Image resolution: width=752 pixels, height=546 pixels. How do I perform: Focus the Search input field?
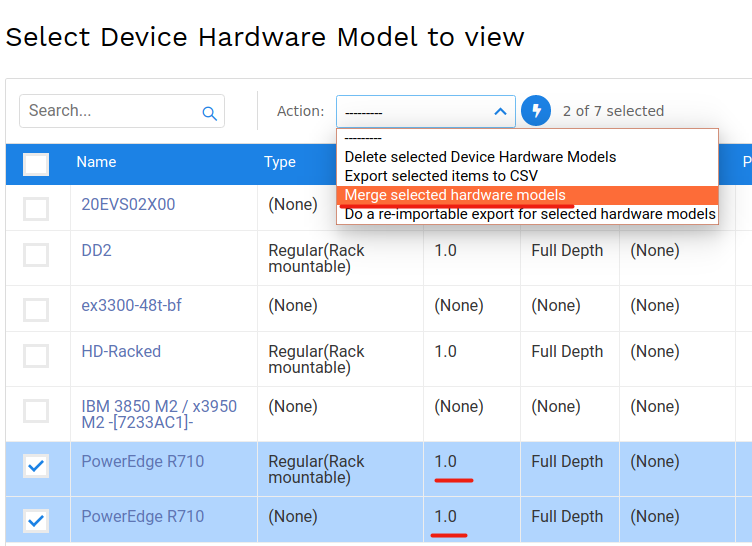click(122, 111)
